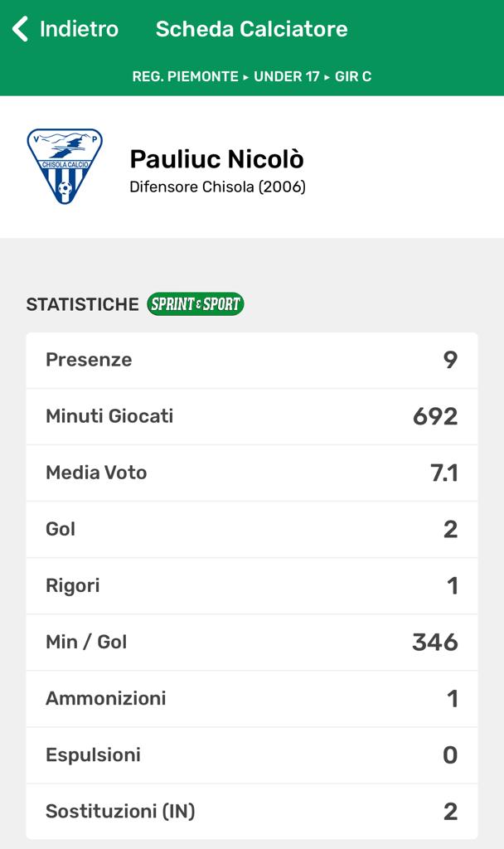Tap the STATISTICHE section heading

click(82, 304)
